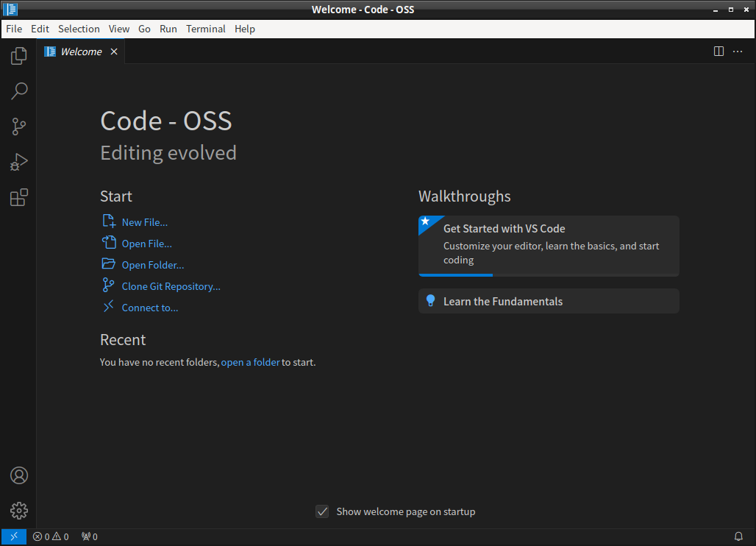Image resolution: width=756 pixels, height=546 pixels.
Task: Click the Open File icon
Action: pyautogui.click(x=109, y=243)
